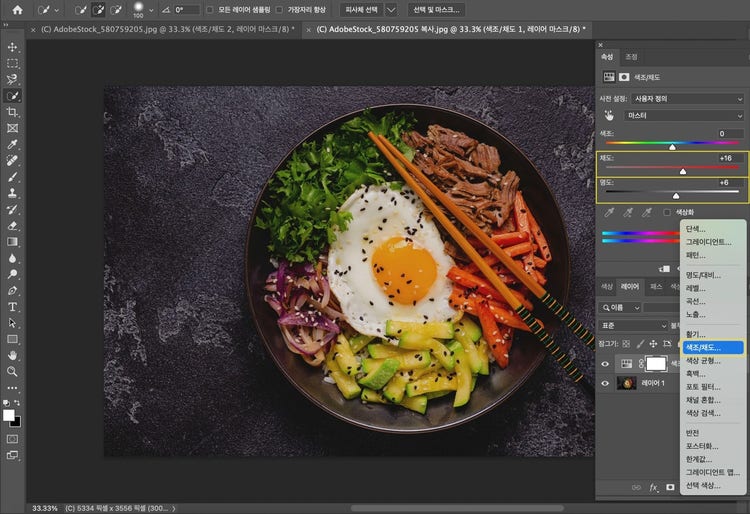Screen dimensions: 750x514
Task: Check the 모든 레이어 샘플링 checkbox
Action: click(209, 10)
